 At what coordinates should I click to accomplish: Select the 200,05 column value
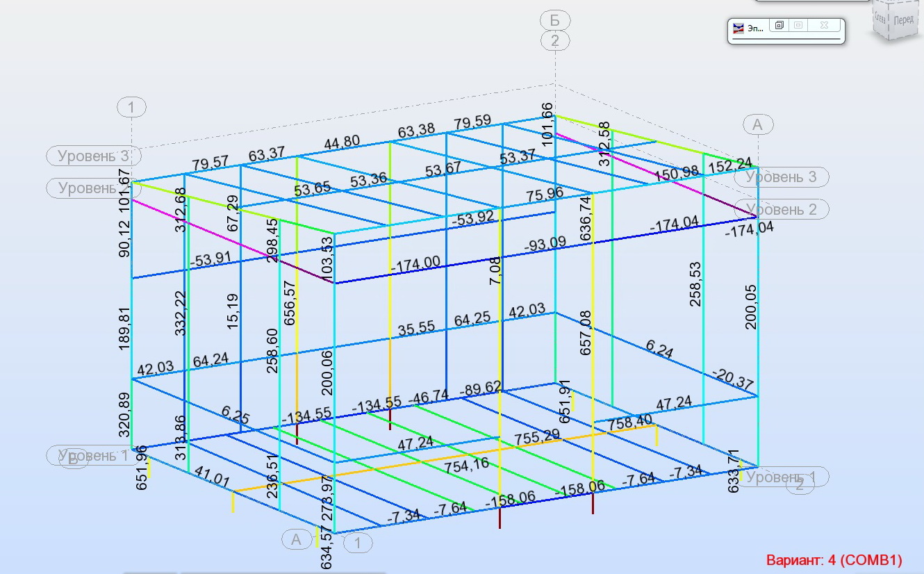[750, 306]
